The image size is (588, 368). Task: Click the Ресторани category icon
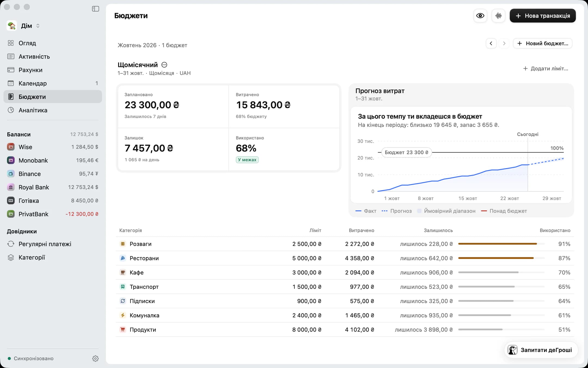123,258
